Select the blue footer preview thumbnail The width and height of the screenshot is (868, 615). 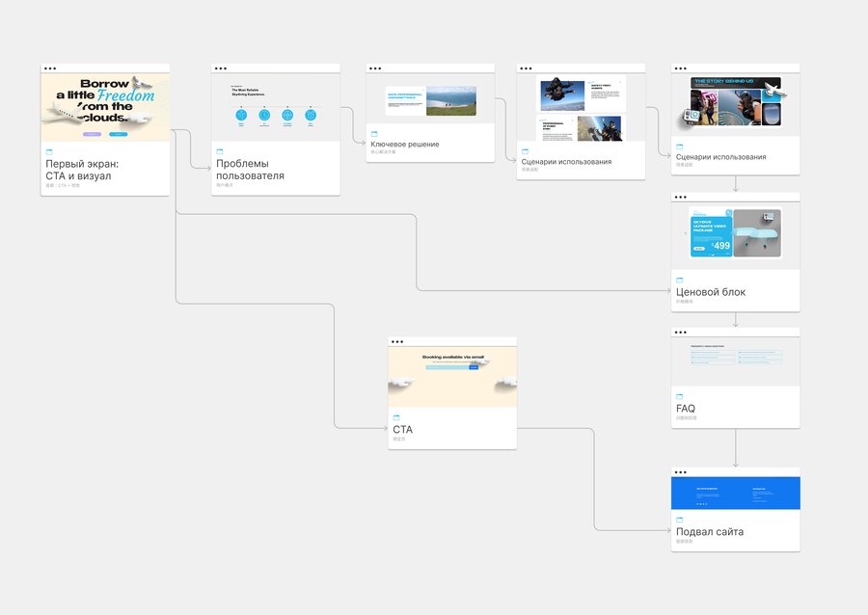[735, 493]
